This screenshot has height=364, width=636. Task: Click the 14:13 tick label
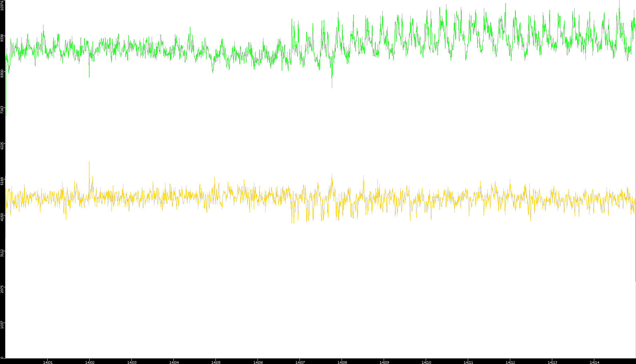coord(552,362)
